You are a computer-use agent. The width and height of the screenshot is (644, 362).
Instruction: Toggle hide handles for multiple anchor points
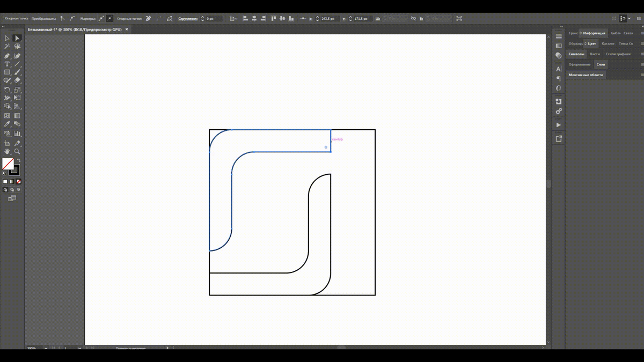coord(109,18)
